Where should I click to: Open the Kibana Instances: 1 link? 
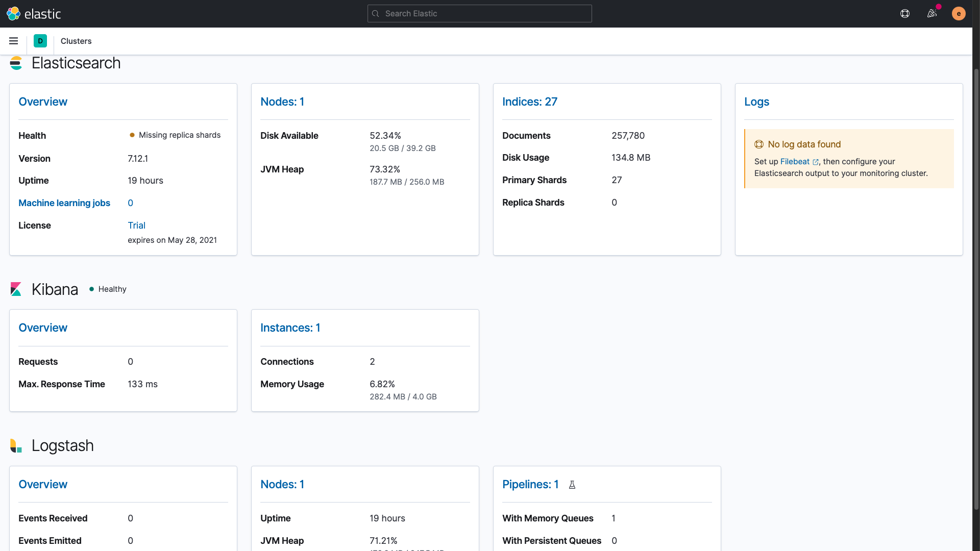coord(290,328)
